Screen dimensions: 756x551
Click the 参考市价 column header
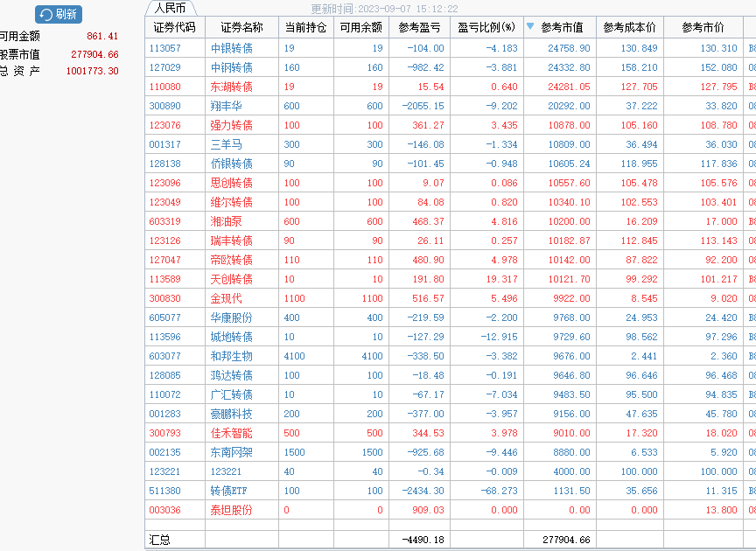pyautogui.click(x=703, y=27)
